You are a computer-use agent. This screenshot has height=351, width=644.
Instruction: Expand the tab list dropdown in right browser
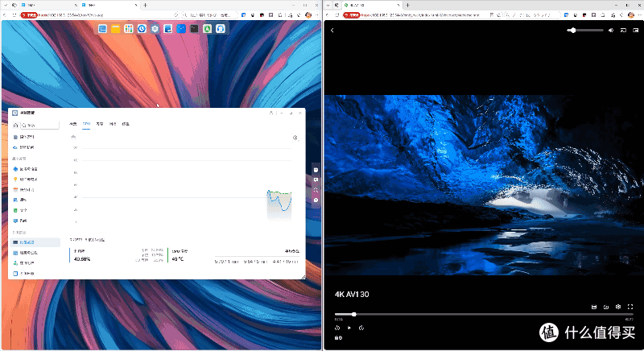(328, 5)
